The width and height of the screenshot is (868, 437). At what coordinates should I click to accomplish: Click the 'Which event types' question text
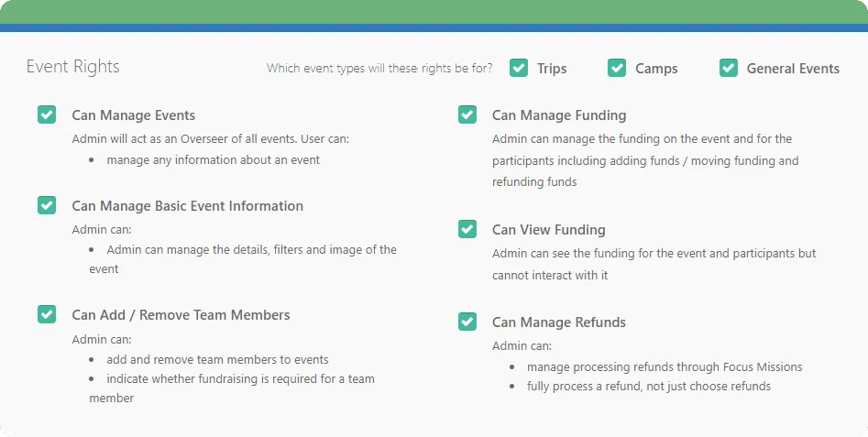[x=379, y=69]
